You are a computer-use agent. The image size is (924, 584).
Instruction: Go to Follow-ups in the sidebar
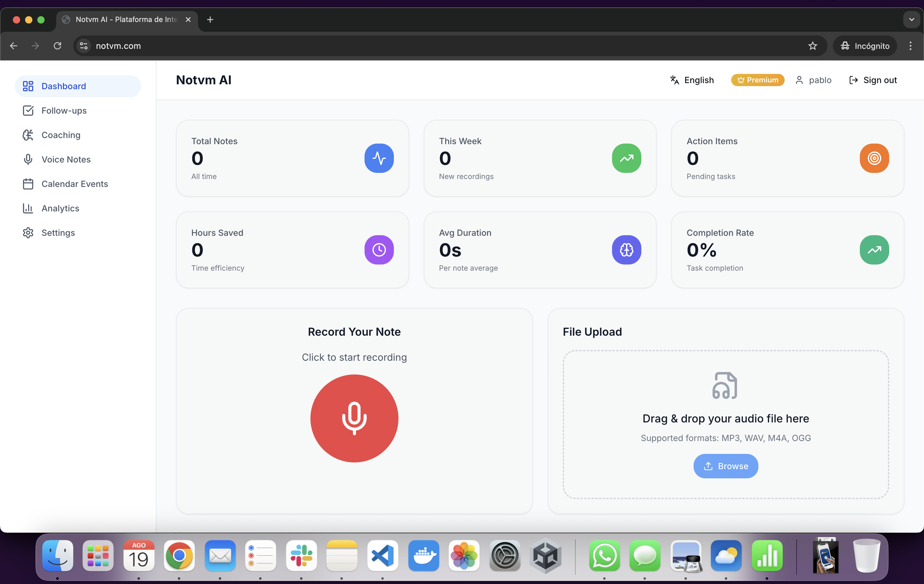click(x=78, y=111)
